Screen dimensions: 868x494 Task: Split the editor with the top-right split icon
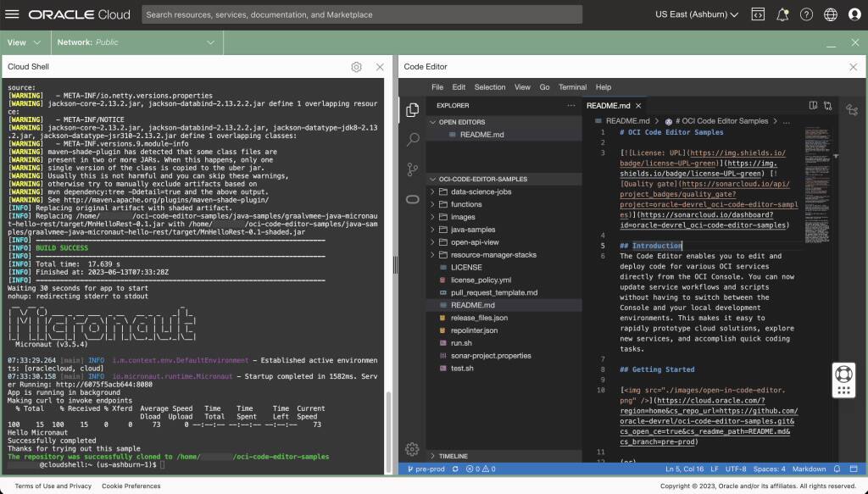coord(812,105)
